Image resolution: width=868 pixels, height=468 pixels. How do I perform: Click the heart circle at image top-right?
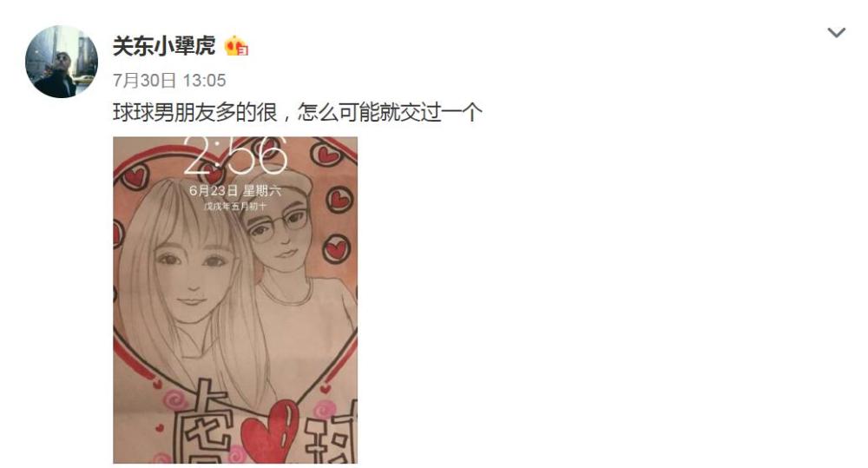[326, 154]
